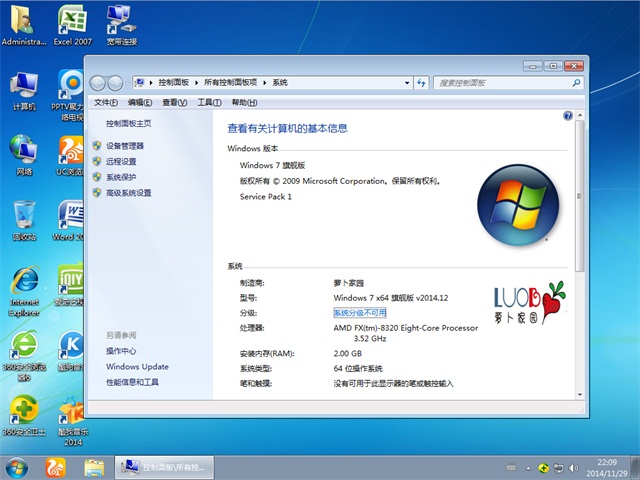This screenshot has height=480, width=640.
Task: Open the 文件(F) menu
Action: [x=105, y=102]
